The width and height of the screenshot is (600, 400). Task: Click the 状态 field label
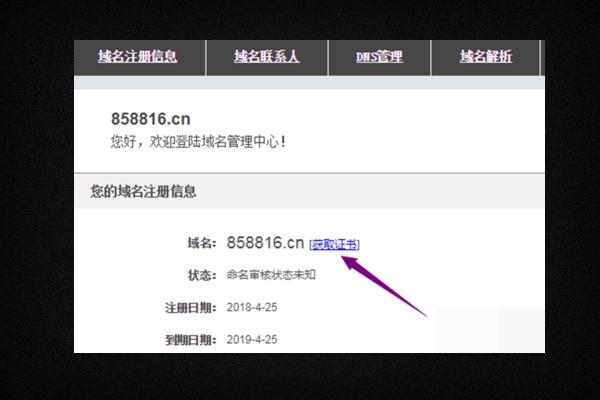pyautogui.click(x=202, y=275)
